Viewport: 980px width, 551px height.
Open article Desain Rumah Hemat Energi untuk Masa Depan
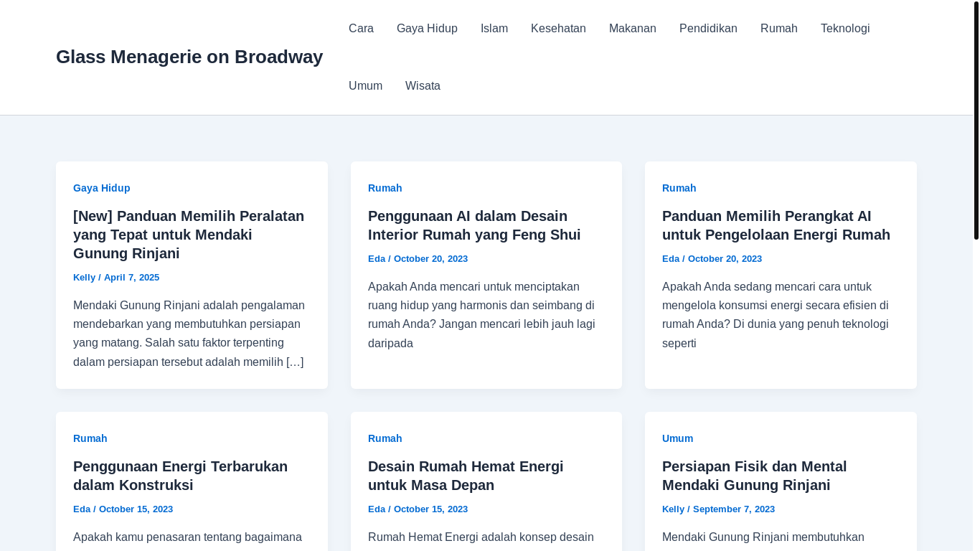coord(466,476)
